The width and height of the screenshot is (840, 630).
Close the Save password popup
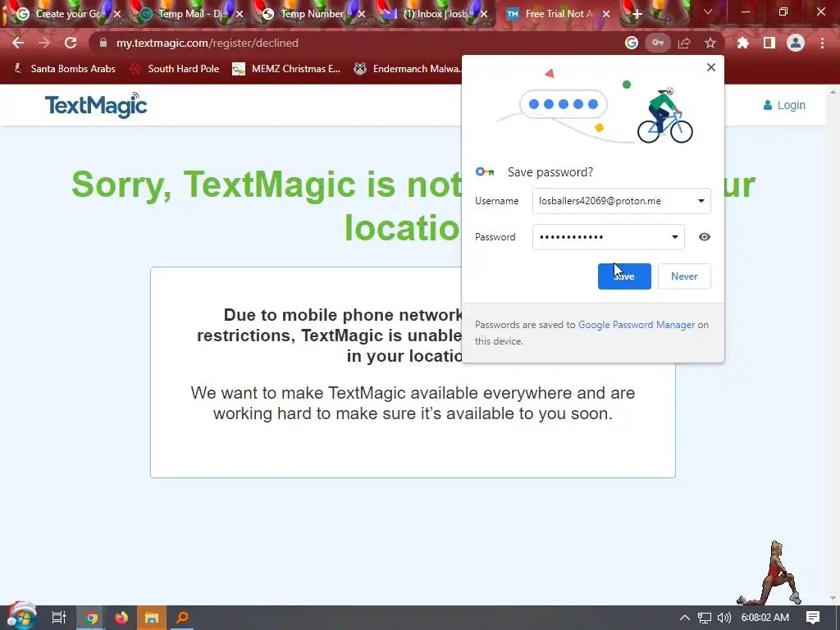(x=711, y=67)
